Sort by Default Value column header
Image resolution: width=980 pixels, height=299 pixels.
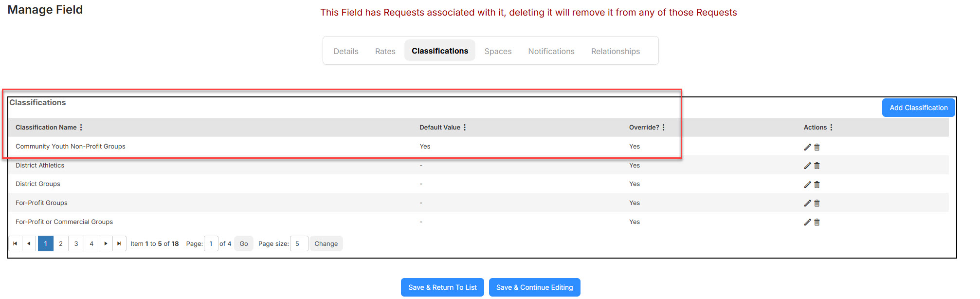(x=440, y=127)
